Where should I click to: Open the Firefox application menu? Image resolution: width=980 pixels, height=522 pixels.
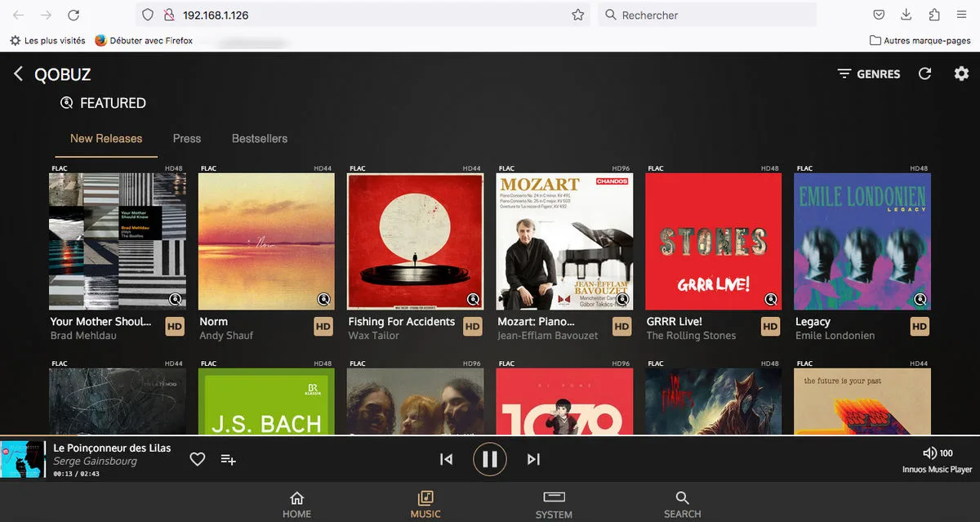pos(961,15)
